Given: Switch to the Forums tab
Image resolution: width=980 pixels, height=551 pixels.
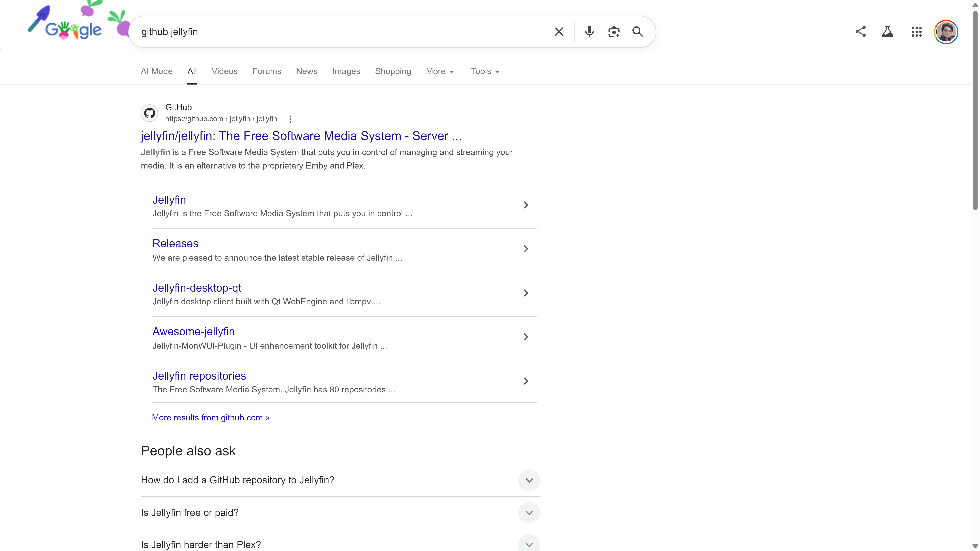Looking at the screenshot, I should [267, 71].
